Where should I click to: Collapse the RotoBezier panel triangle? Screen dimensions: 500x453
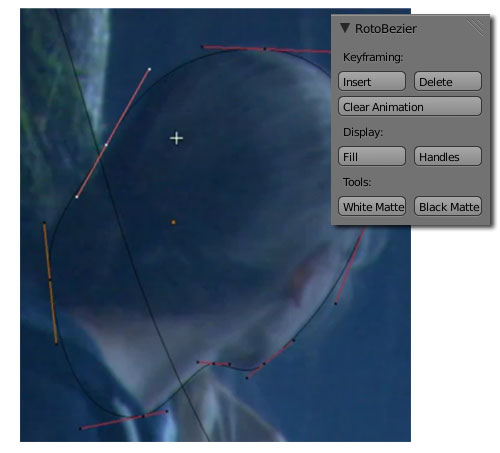(x=345, y=28)
